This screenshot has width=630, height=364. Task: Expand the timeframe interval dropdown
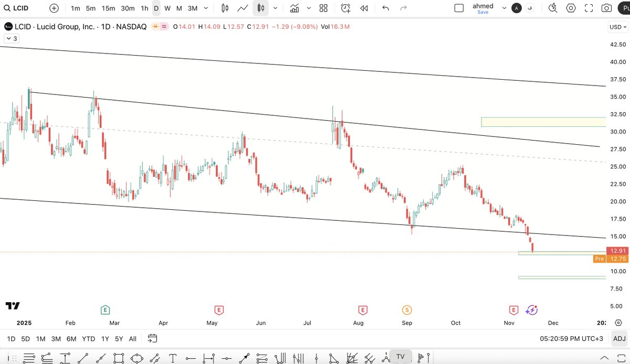[x=205, y=8]
